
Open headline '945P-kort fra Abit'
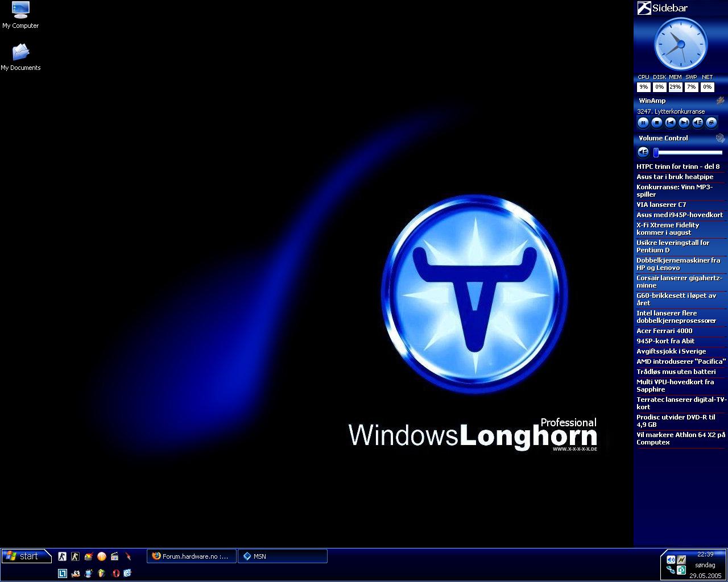665,341
